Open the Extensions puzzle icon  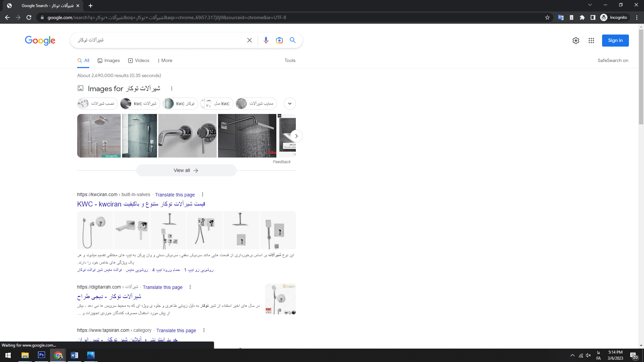pos(582,17)
